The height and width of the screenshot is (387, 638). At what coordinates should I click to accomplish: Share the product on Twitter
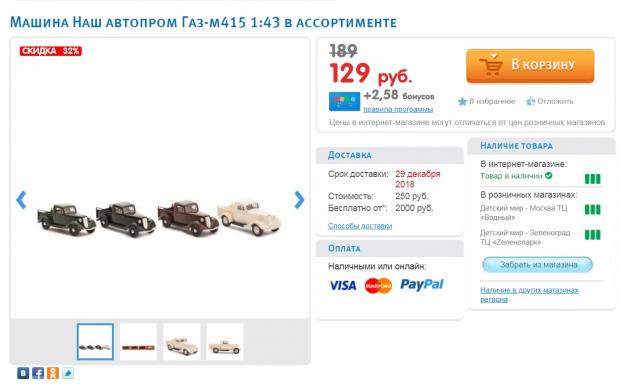[x=68, y=373]
